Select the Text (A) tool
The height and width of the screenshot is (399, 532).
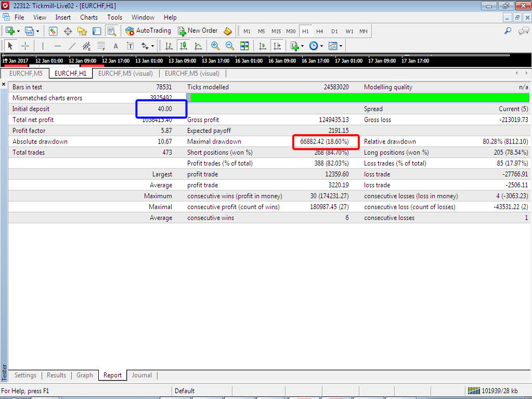tap(115, 46)
